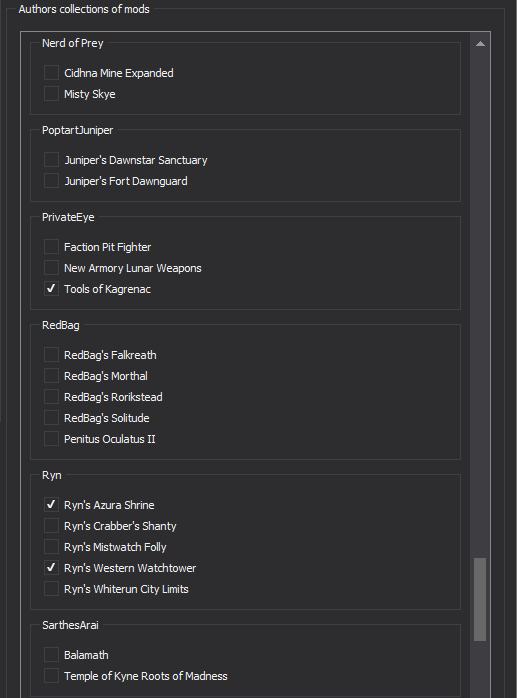
Task: Tick Ryn's Whiterun City Limits
Action: (x=51, y=588)
